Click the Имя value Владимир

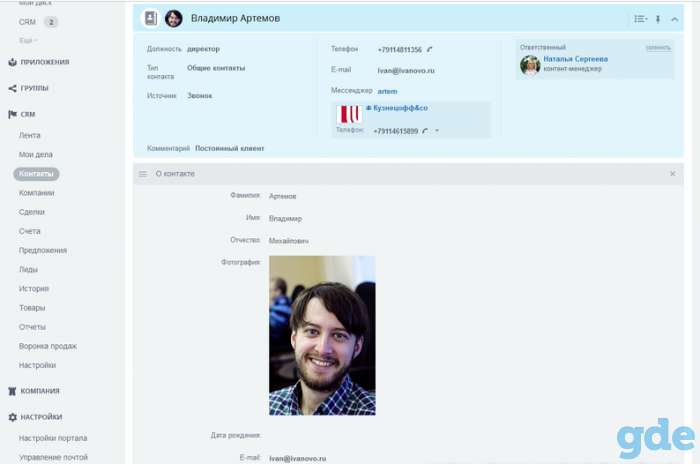[x=285, y=218]
